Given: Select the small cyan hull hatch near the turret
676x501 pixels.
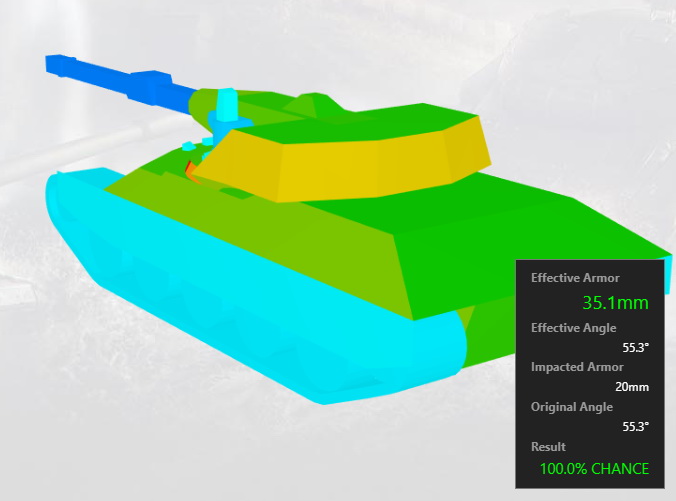Looking at the screenshot, I should point(189,147).
